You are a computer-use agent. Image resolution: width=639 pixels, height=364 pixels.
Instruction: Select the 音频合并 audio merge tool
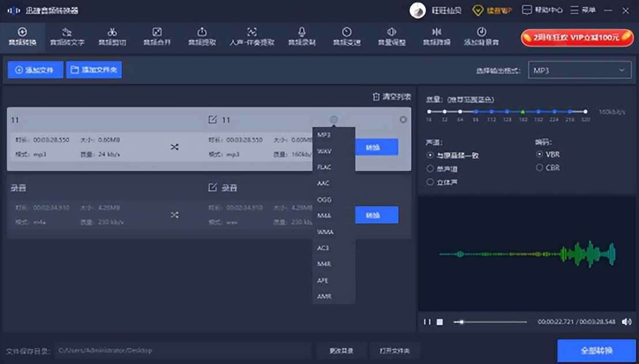pyautogui.click(x=156, y=36)
